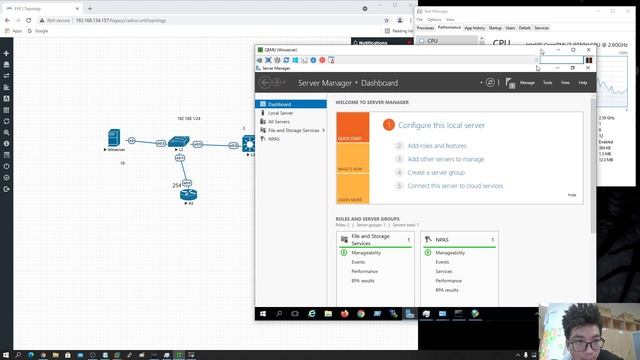The image size is (640, 360).
Task: Select the L2 switch node in the topology
Action: click(x=179, y=142)
